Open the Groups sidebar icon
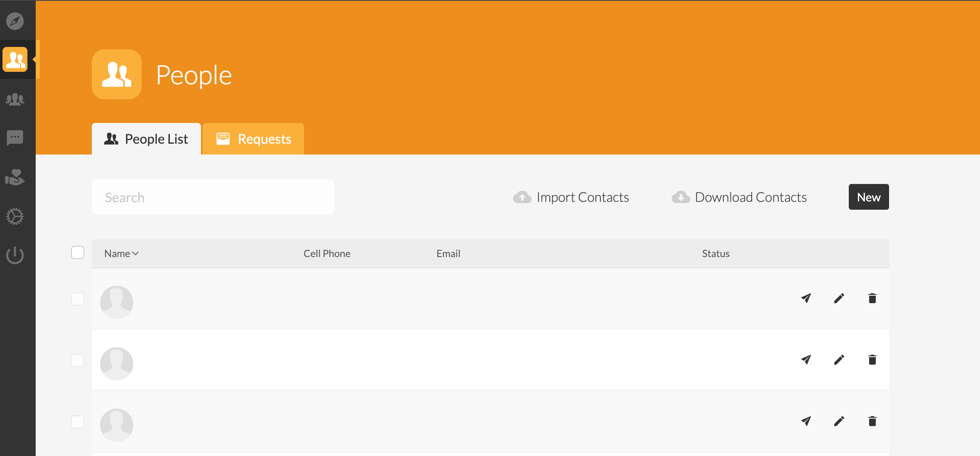Screen dimensions: 980x456 [x=15, y=99]
